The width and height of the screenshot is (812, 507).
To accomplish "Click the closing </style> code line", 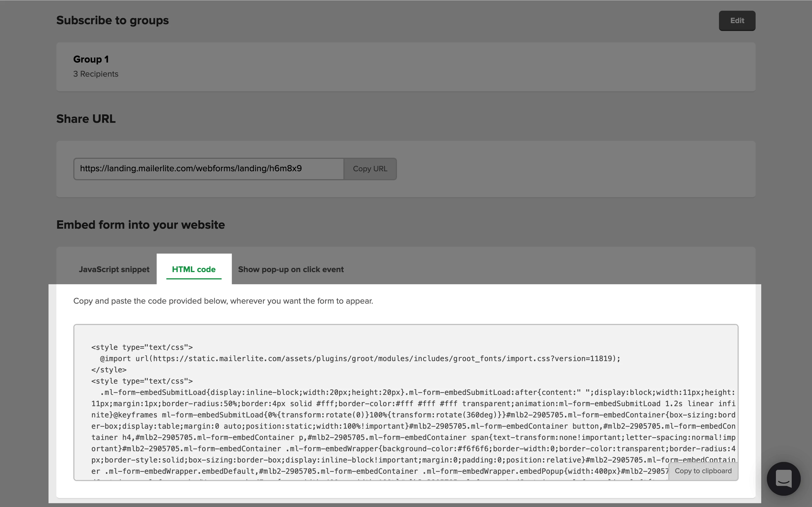I will [109, 370].
